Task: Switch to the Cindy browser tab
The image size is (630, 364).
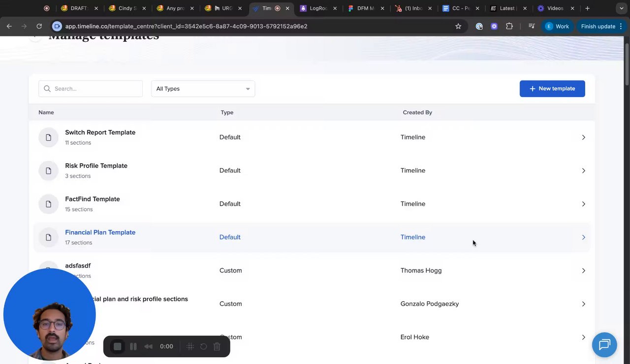Action: (127, 8)
